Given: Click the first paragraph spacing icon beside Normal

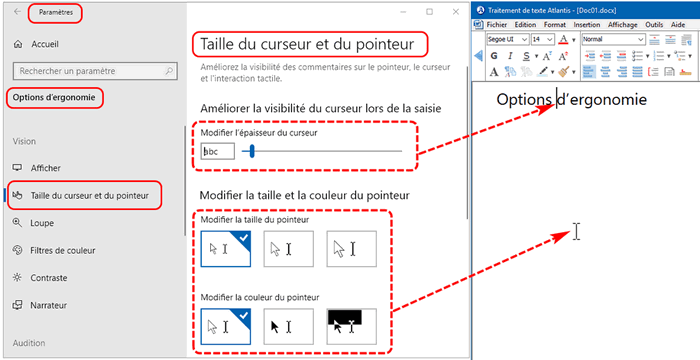Looking at the screenshot, I should pyautogui.click(x=654, y=39).
